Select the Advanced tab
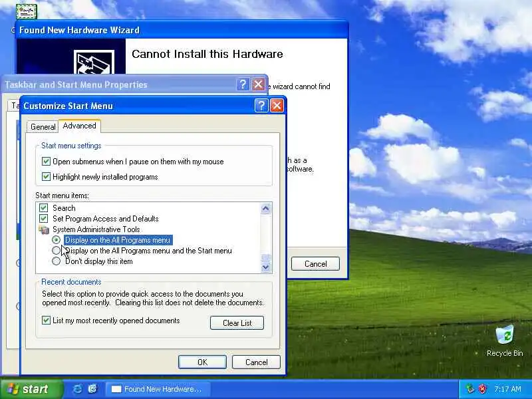This screenshot has width=532, height=399. click(x=79, y=126)
